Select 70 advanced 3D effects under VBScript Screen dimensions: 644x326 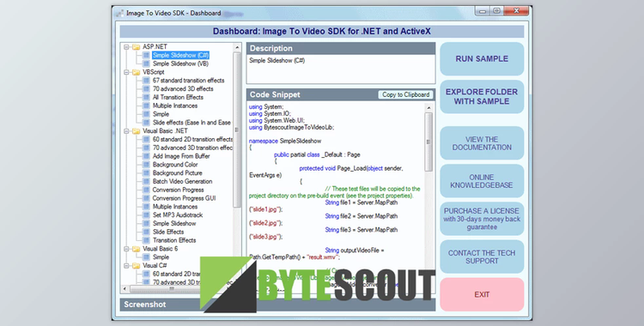coord(183,88)
